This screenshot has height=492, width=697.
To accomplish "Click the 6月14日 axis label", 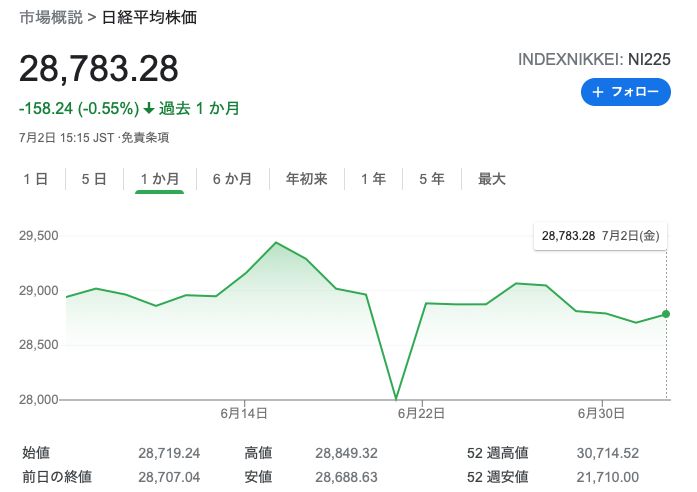I will (244, 414).
